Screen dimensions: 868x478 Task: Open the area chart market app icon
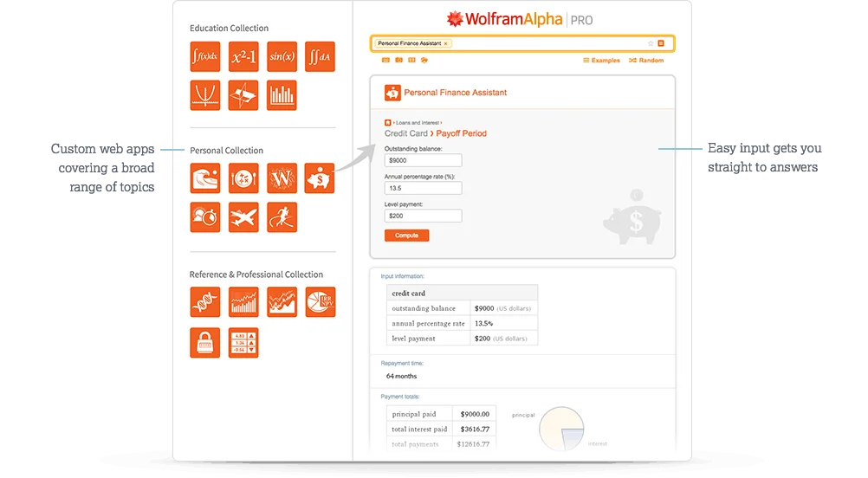pyautogui.click(x=282, y=302)
